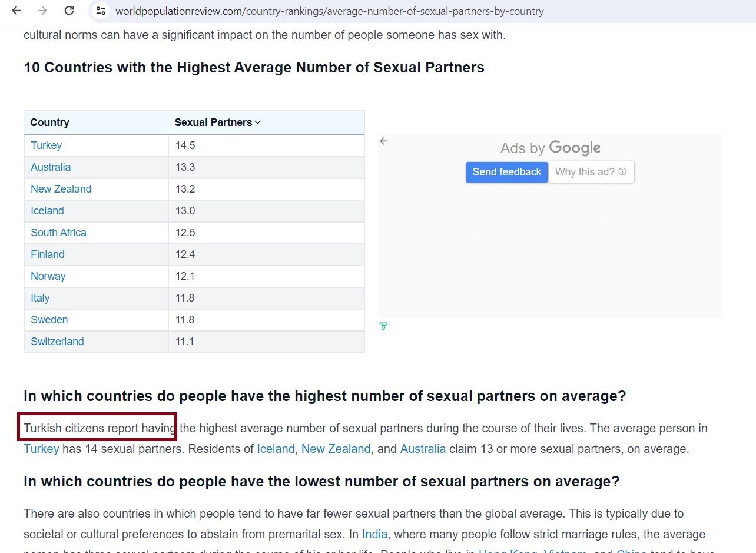
Task: Click the Why this ad? button
Action: (x=585, y=172)
